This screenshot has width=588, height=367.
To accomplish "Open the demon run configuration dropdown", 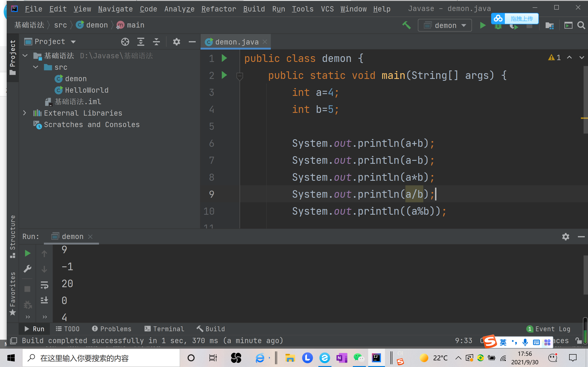I will [445, 25].
